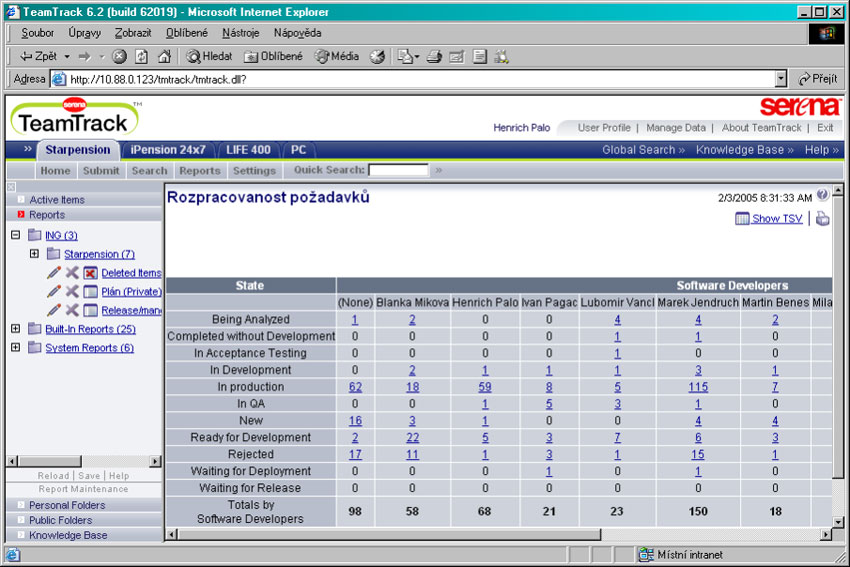
Task: Open the back button history dropdown arrow
Action: pyautogui.click(x=67, y=56)
